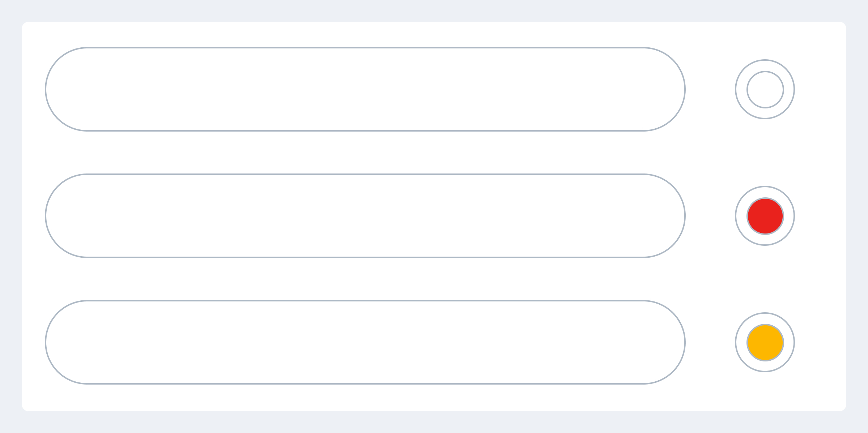The image size is (868, 433).
Task: Select the yellow-filled radio button
Action: pyautogui.click(x=765, y=342)
